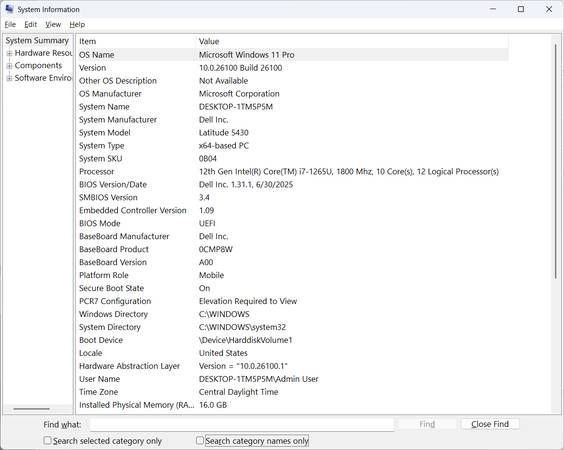Open the Edit menu
The height and width of the screenshot is (450, 564).
point(31,24)
